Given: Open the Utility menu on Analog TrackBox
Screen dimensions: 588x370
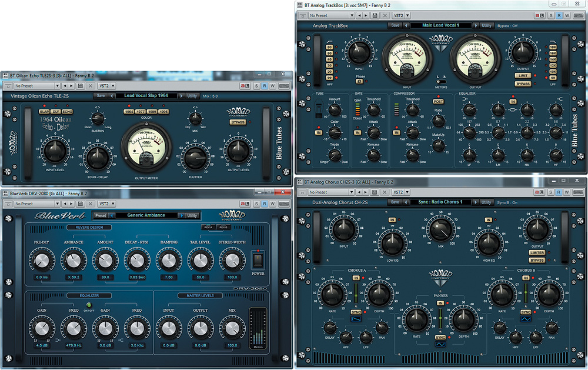Looking at the screenshot, I should 487,25.
